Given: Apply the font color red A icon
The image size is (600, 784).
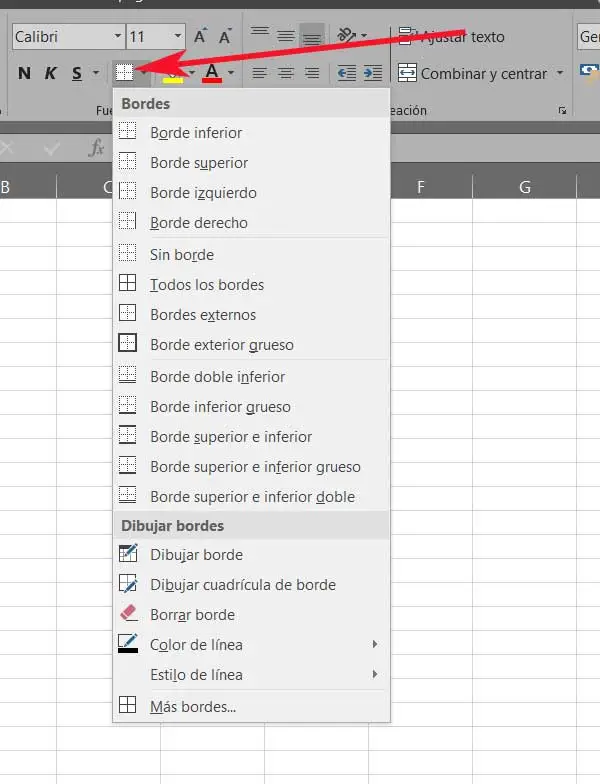Looking at the screenshot, I should click(x=211, y=73).
